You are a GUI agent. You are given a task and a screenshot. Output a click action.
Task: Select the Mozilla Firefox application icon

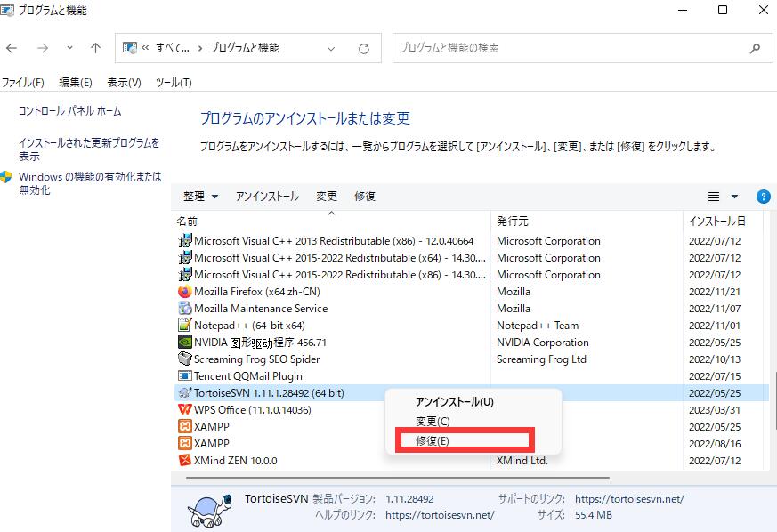(184, 291)
